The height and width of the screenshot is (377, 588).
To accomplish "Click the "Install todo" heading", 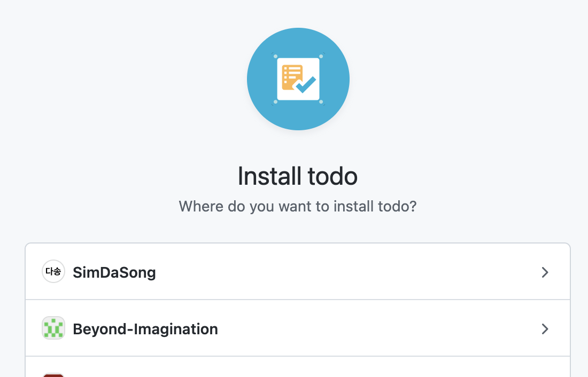I will tap(298, 176).
